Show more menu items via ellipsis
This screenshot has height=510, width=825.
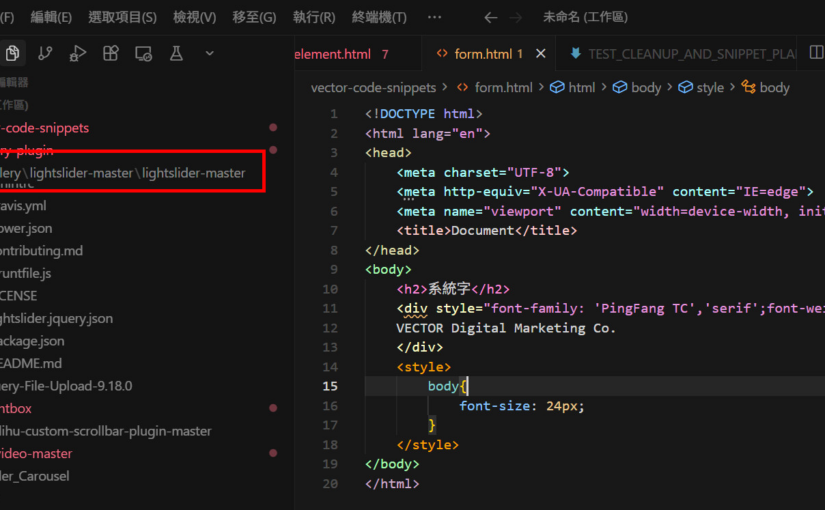pyautogui.click(x=435, y=17)
